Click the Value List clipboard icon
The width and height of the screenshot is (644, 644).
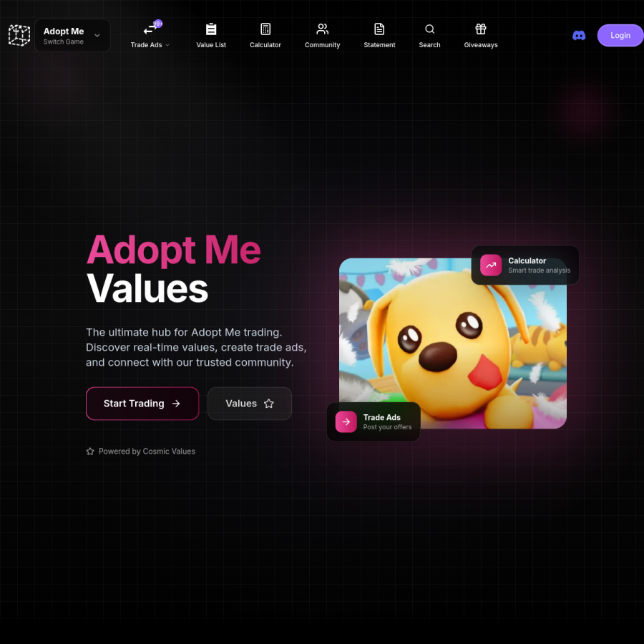[x=211, y=29]
